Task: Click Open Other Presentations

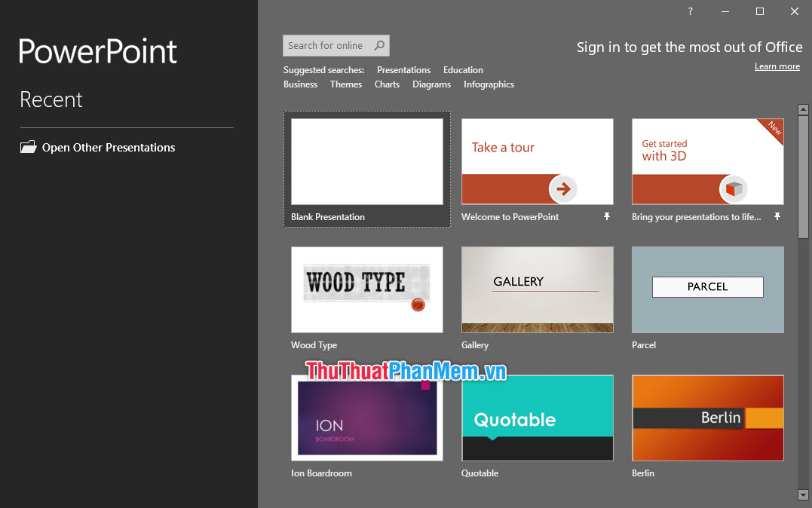Action: [x=107, y=147]
